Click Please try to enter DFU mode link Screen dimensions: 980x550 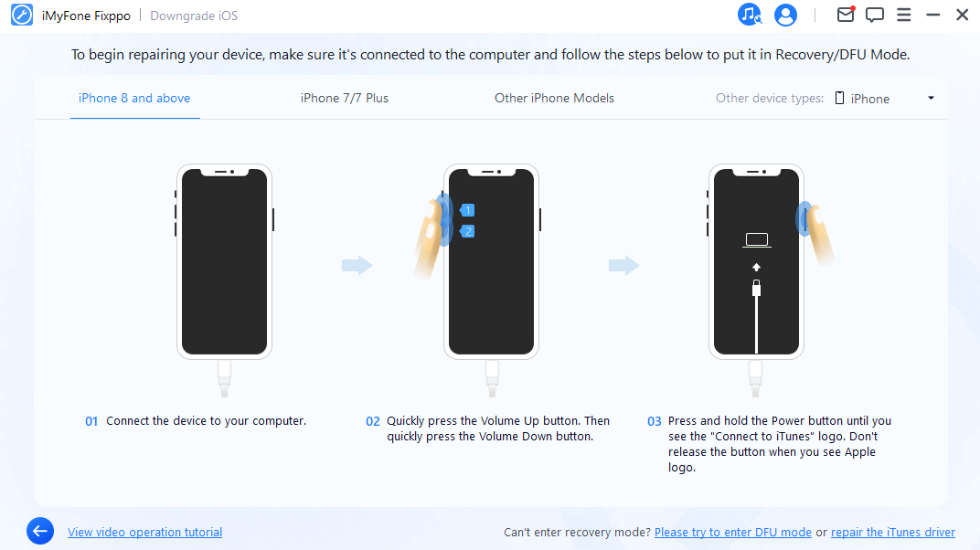click(733, 533)
